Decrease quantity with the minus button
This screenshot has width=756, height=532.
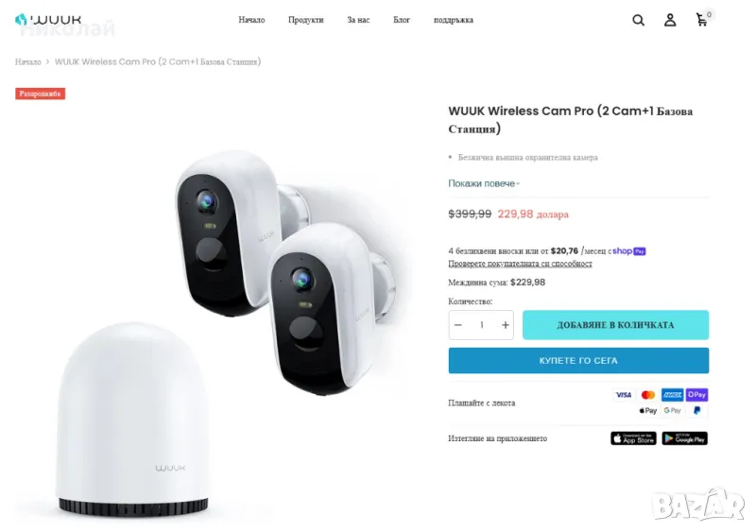[458, 325]
